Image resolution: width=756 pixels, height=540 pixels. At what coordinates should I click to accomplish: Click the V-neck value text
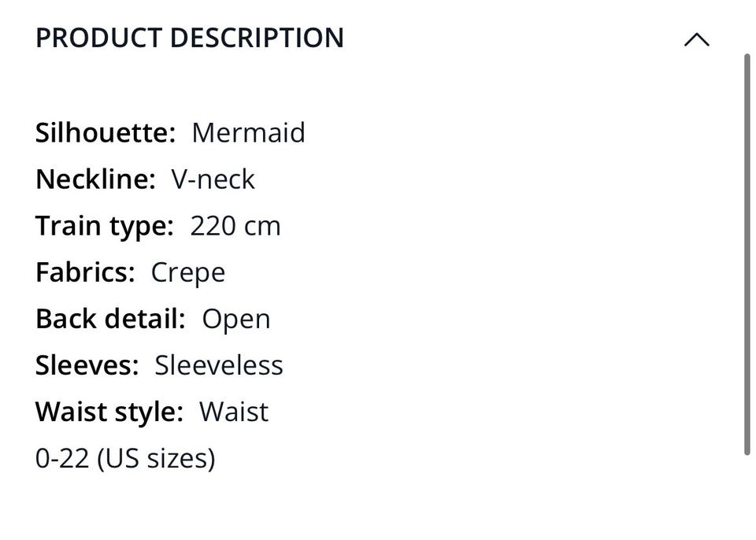point(213,179)
